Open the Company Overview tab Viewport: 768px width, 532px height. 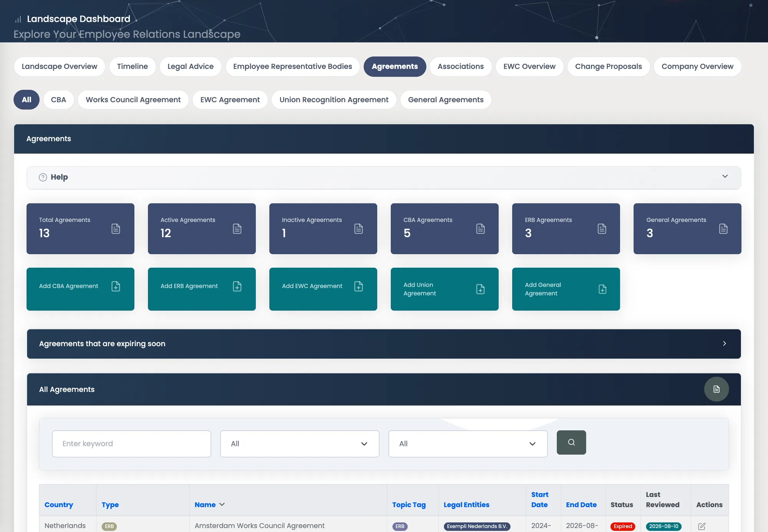697,66
